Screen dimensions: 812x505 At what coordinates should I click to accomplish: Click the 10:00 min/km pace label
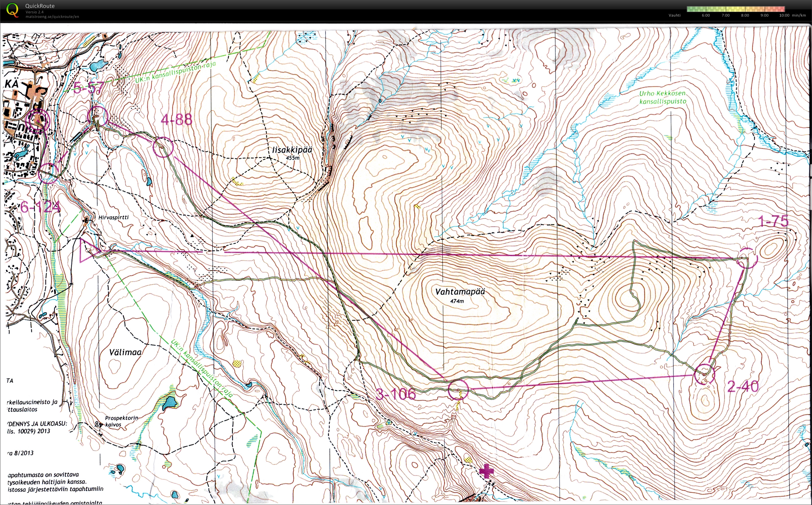[792, 15]
